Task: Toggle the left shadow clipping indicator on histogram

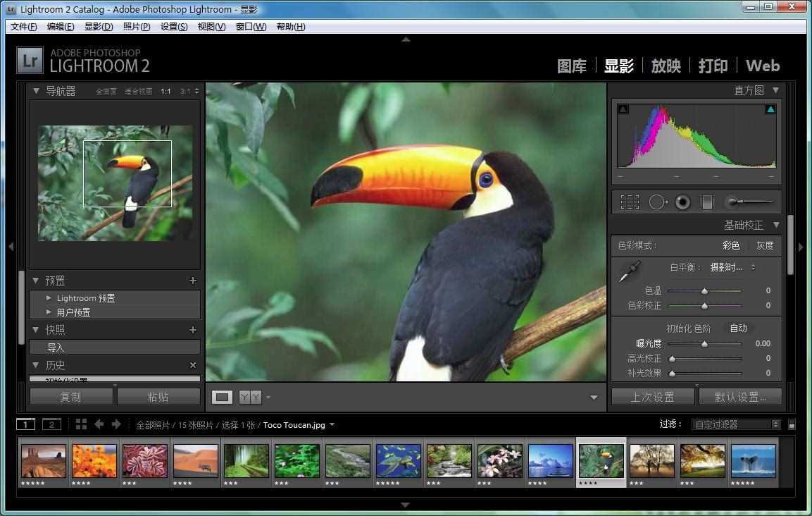Action: 623,109
